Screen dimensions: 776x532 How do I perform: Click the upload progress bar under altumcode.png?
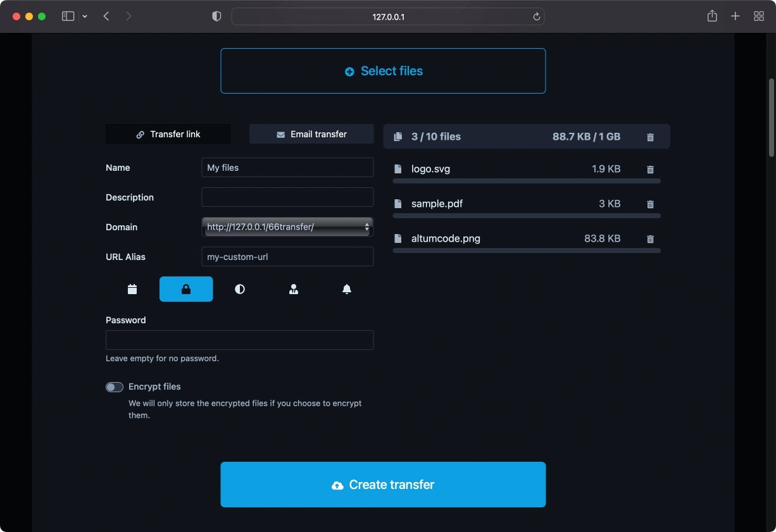click(x=527, y=250)
